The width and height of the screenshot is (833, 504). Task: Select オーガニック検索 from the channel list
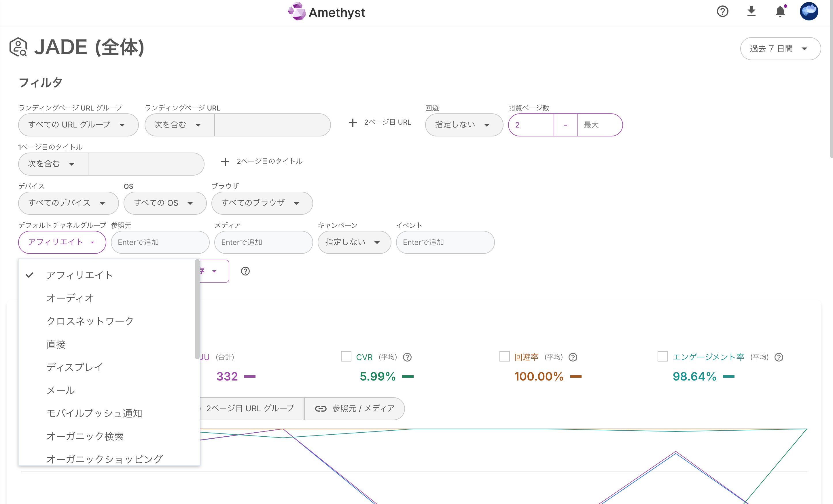coord(85,436)
